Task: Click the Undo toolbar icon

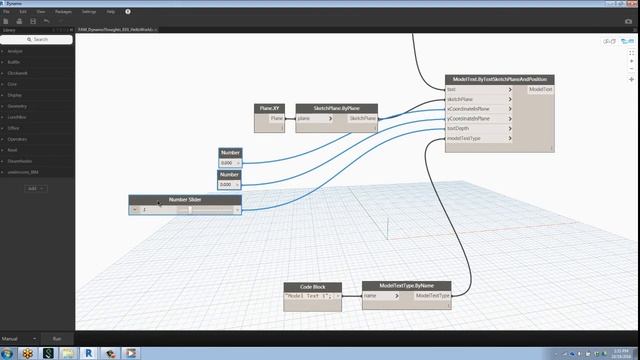Action: pyautogui.click(x=47, y=21)
